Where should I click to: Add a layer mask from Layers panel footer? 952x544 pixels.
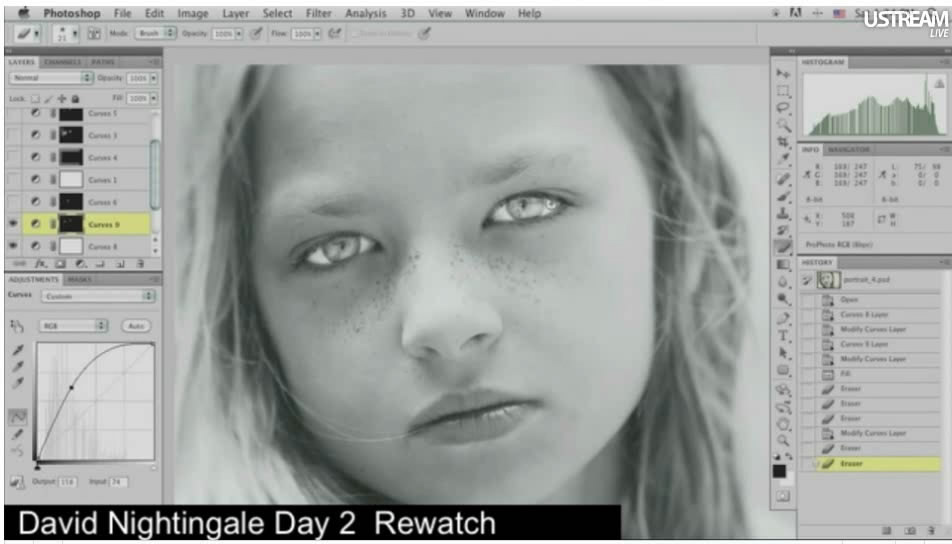[x=60, y=264]
